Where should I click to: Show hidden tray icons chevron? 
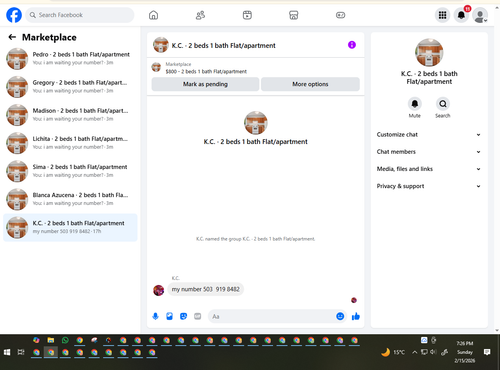pyautogui.click(x=414, y=352)
